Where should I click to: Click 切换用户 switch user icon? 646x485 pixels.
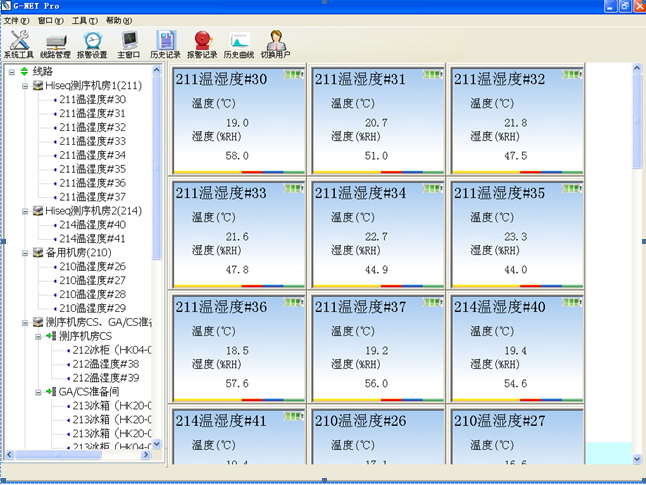coord(276,45)
